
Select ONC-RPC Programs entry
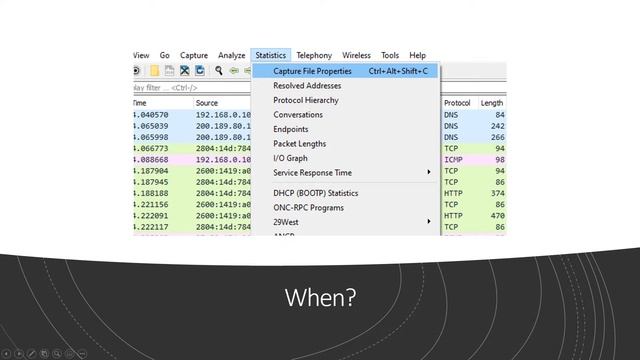point(345,208)
